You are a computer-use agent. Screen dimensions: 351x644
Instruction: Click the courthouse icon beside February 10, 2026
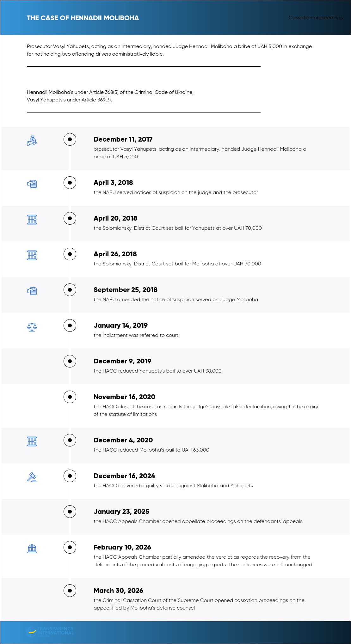click(x=32, y=549)
